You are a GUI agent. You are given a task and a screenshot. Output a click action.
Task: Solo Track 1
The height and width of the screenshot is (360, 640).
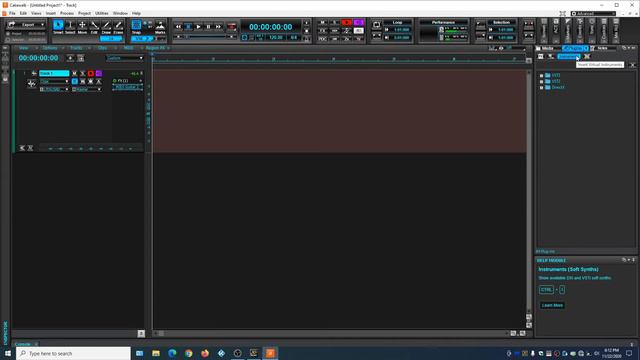pyautogui.click(x=82, y=73)
